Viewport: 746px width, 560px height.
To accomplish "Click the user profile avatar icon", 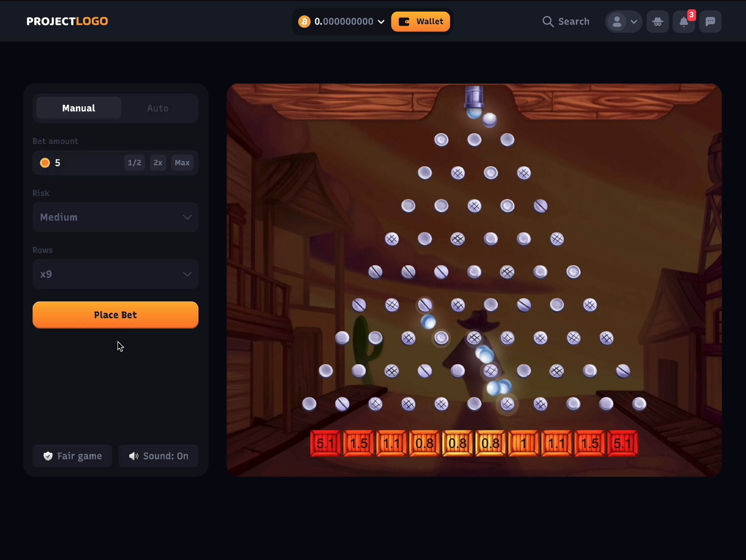I will tap(616, 21).
